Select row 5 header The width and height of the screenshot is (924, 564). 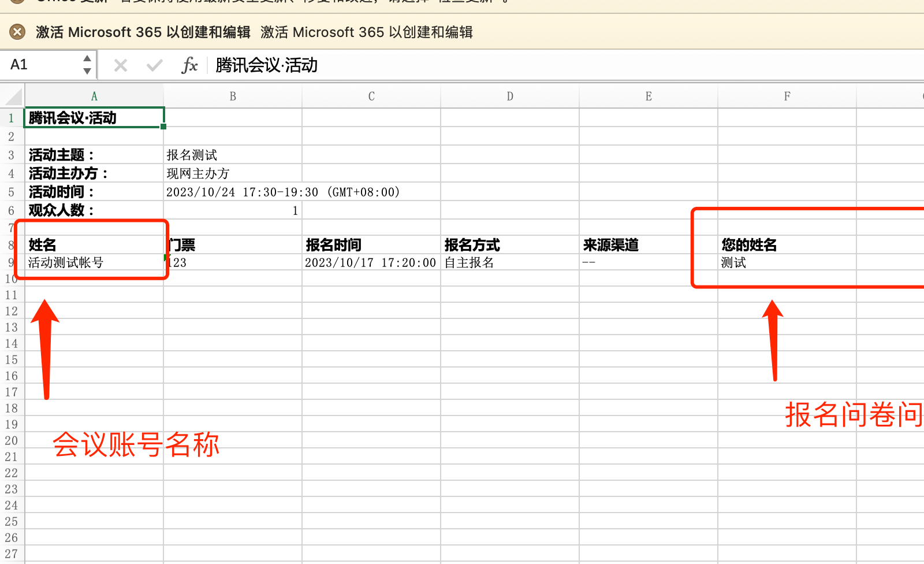12,192
